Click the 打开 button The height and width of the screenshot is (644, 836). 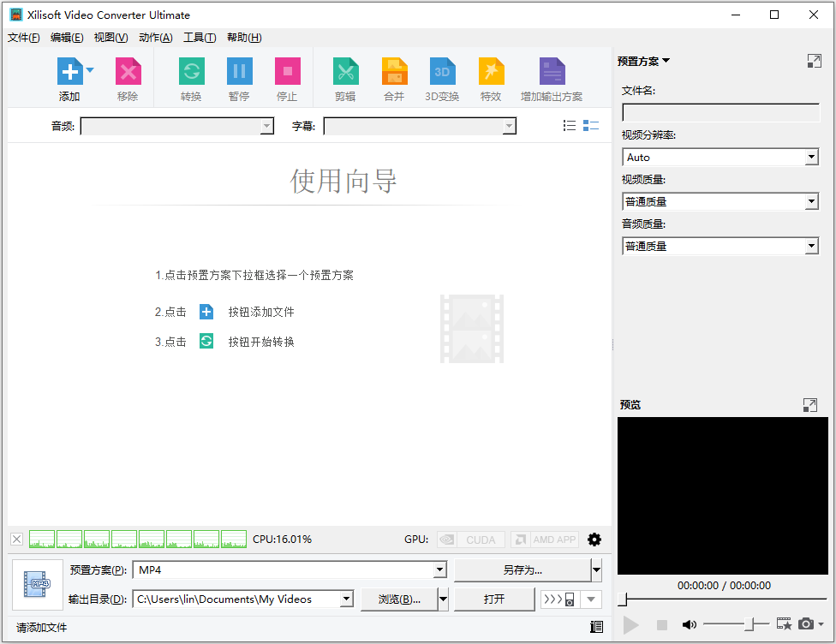[x=494, y=599]
